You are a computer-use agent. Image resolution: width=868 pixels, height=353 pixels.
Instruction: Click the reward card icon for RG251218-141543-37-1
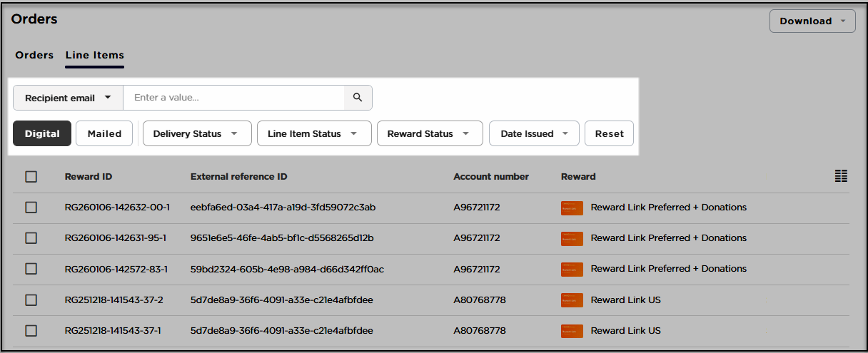pos(572,331)
